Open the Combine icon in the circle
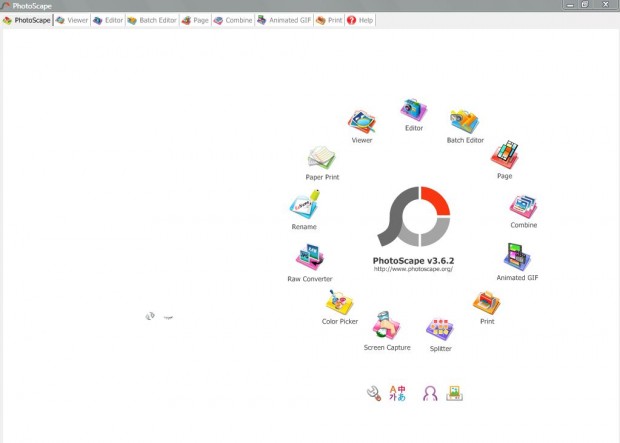 523,206
